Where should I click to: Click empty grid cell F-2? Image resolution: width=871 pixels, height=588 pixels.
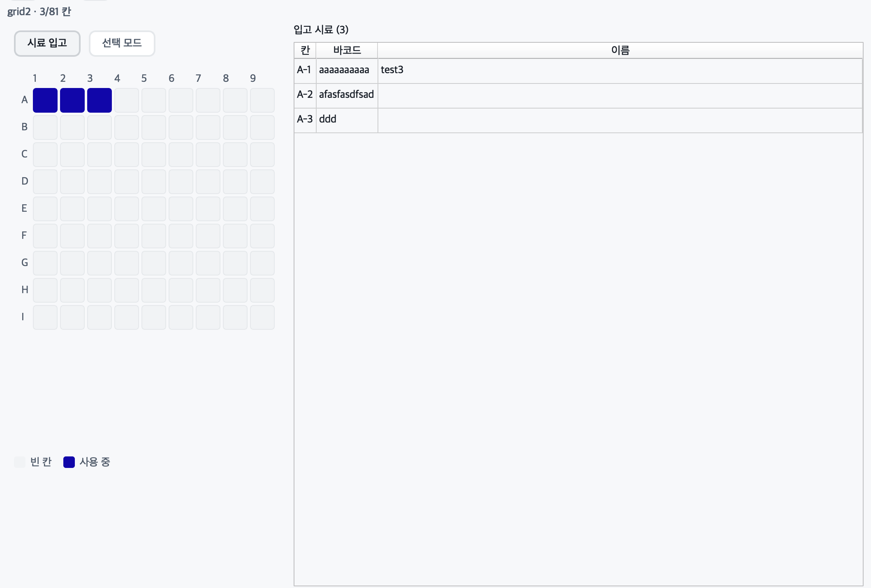[72, 236]
